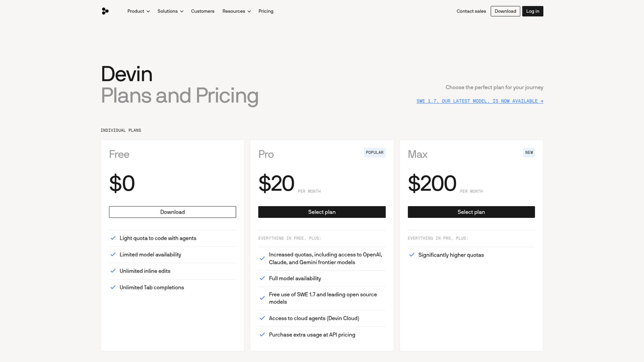Click checkmark beside Full model availability
644x362 pixels.
pyautogui.click(x=262, y=278)
